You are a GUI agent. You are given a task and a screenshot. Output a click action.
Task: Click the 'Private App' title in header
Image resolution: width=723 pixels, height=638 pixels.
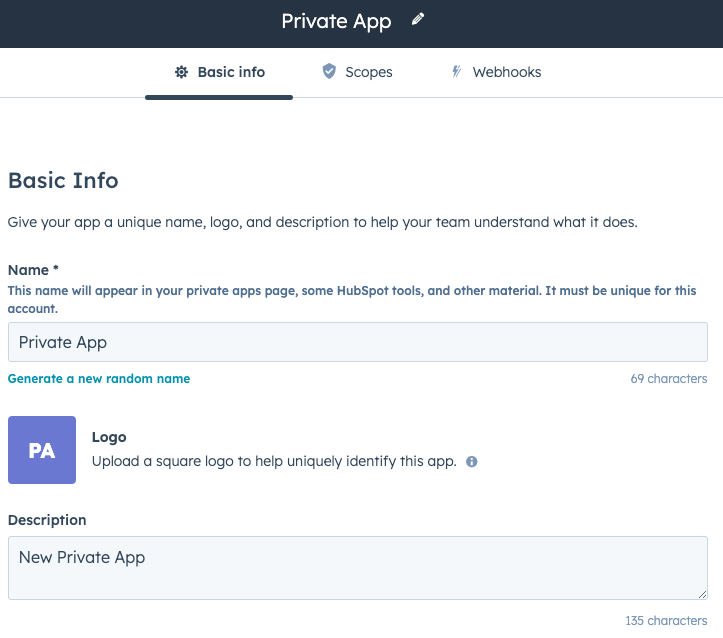coord(336,21)
